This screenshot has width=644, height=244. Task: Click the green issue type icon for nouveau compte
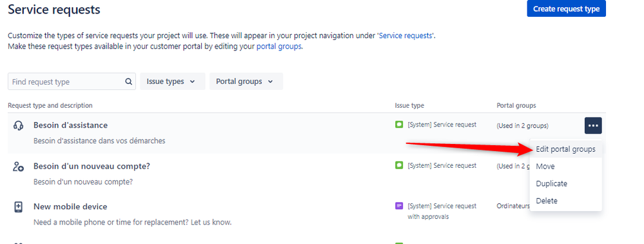click(x=399, y=165)
